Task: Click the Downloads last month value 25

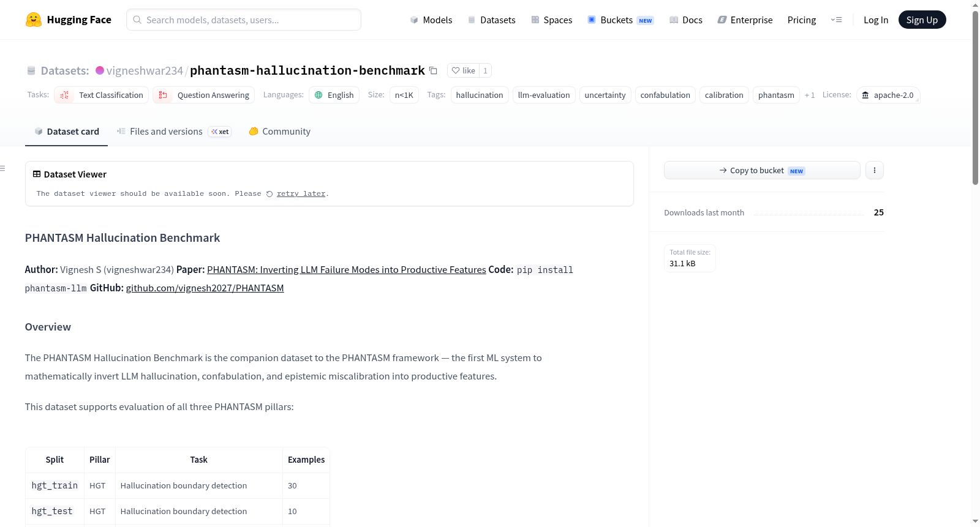Action: 879,212
